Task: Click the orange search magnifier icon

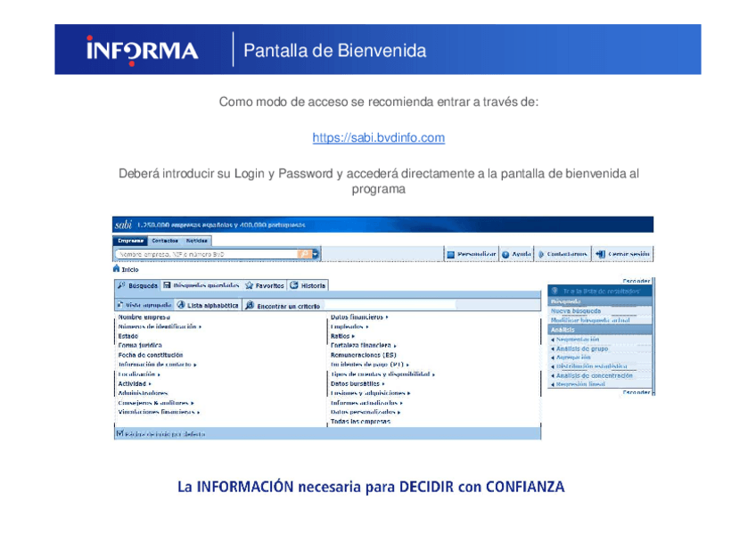Action: (304, 254)
